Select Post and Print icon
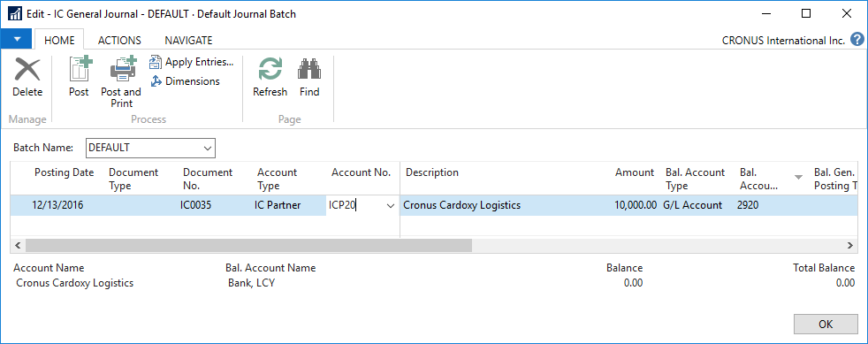 click(x=122, y=69)
